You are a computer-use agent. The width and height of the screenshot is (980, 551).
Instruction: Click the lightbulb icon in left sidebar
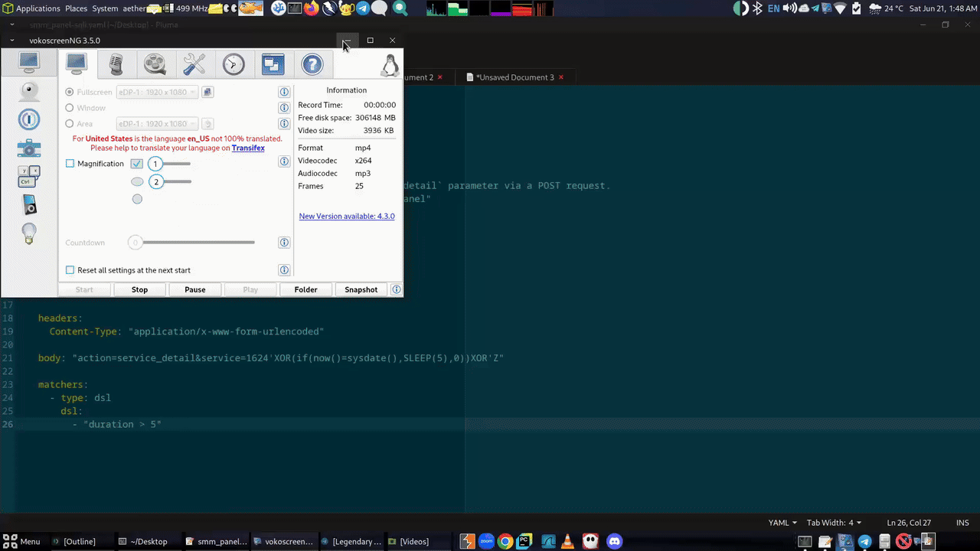coord(29,233)
